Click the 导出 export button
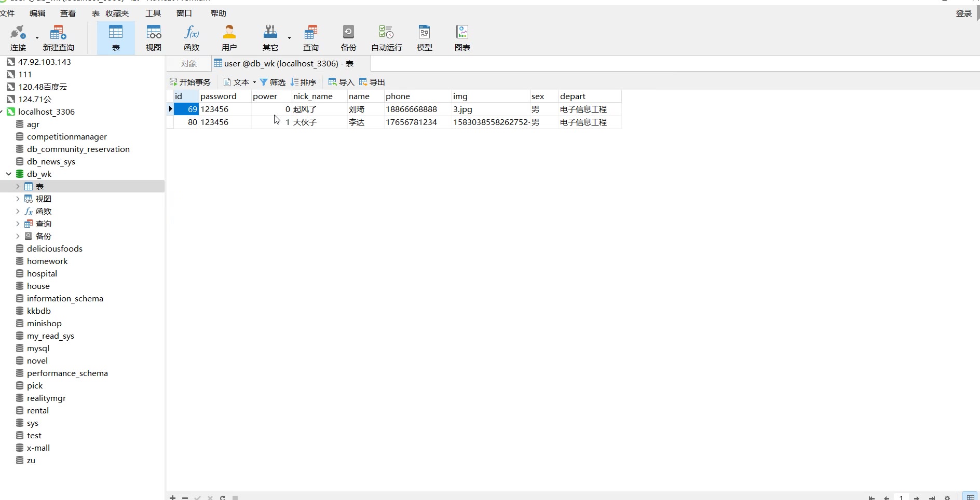 [x=372, y=82]
